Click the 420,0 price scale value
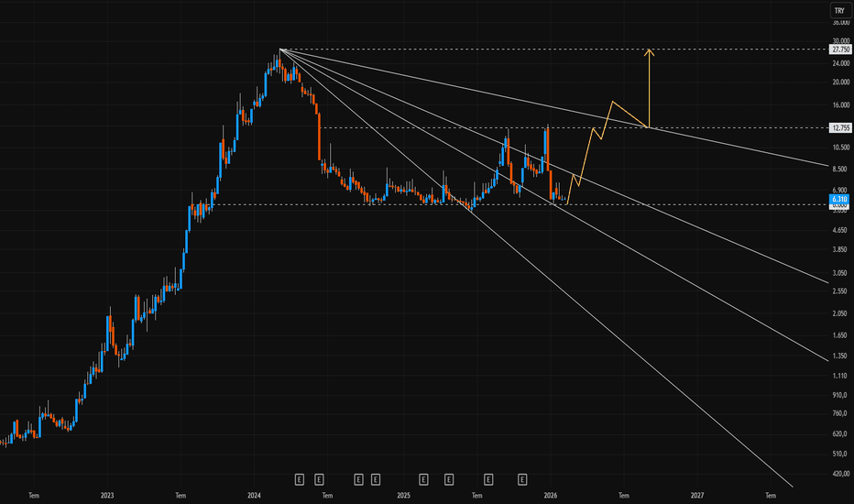 click(841, 474)
